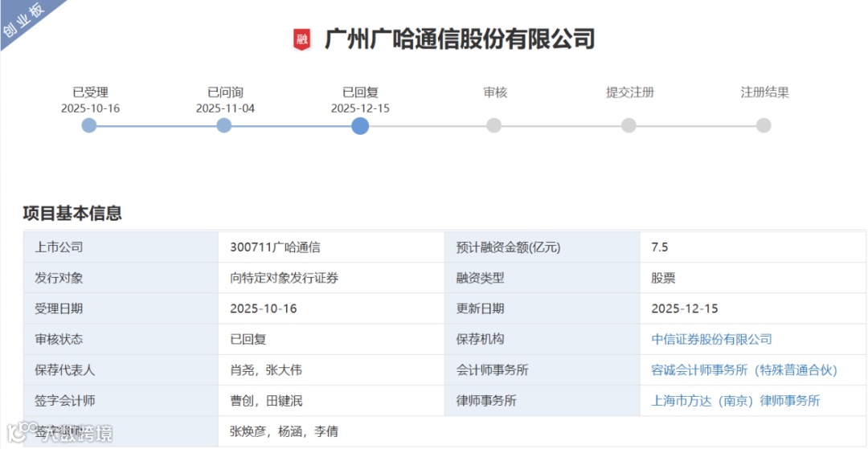Click the cell 向特定对象发行证券
This screenshot has height=449, width=868.
tap(284, 278)
